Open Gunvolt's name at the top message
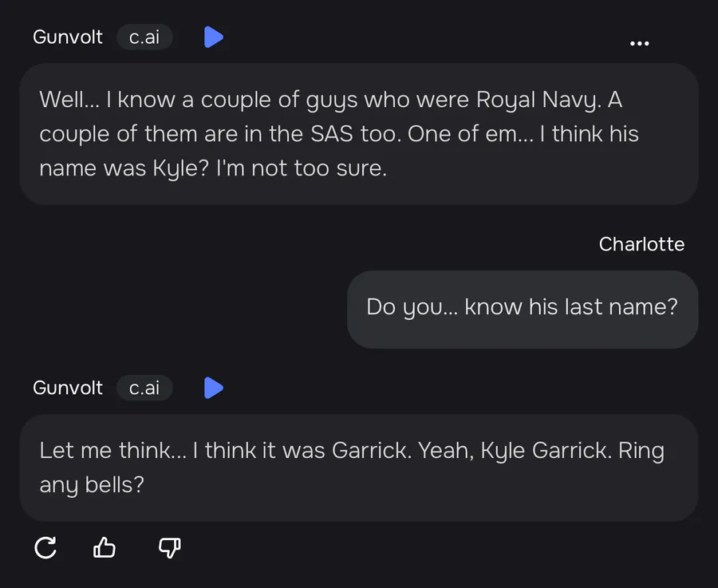Image resolution: width=718 pixels, height=588 pixels. pos(68,37)
